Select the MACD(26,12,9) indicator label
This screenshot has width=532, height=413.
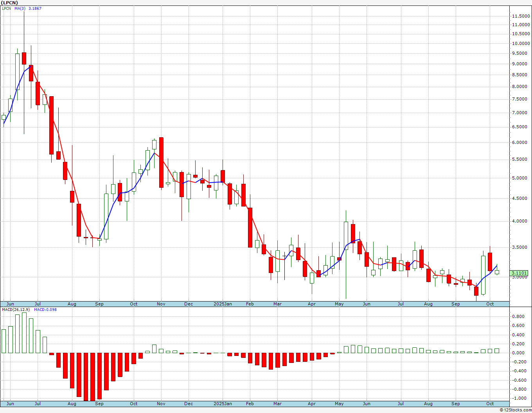coord(16,310)
